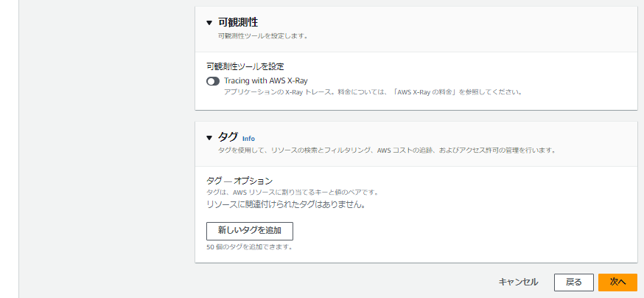This screenshot has width=644, height=298.
Task: Proceed with the 次へ button
Action: pos(617,283)
